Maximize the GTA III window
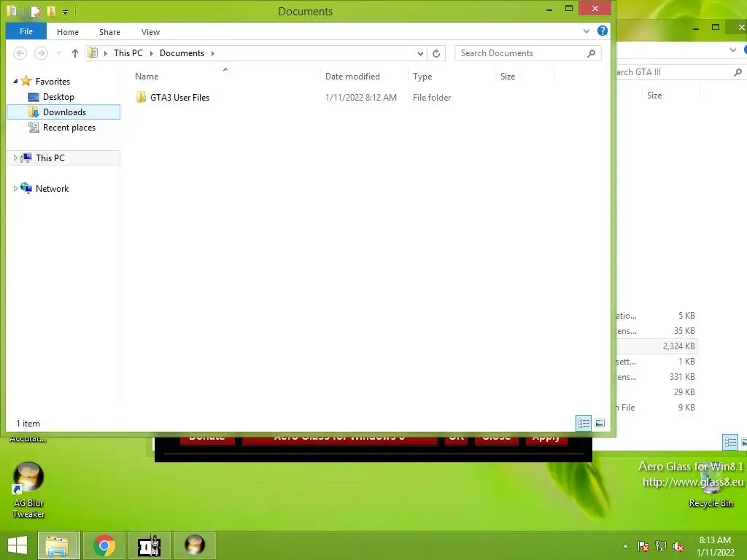 pyautogui.click(x=716, y=28)
